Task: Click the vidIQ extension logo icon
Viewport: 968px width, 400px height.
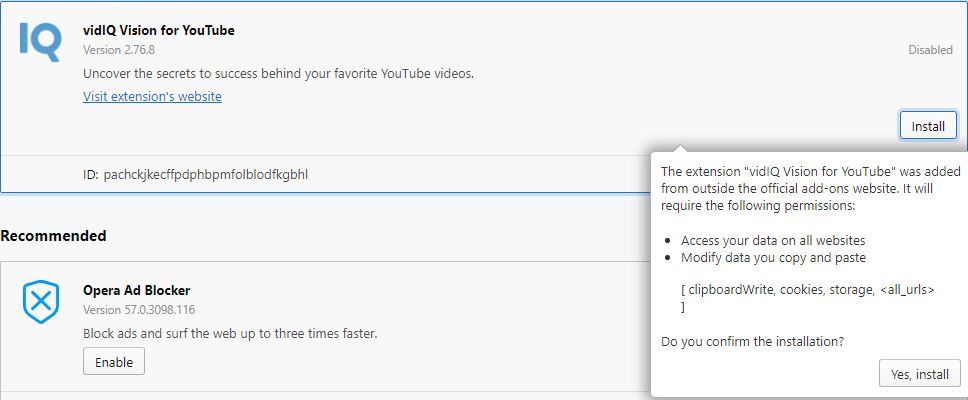Action: (x=41, y=42)
